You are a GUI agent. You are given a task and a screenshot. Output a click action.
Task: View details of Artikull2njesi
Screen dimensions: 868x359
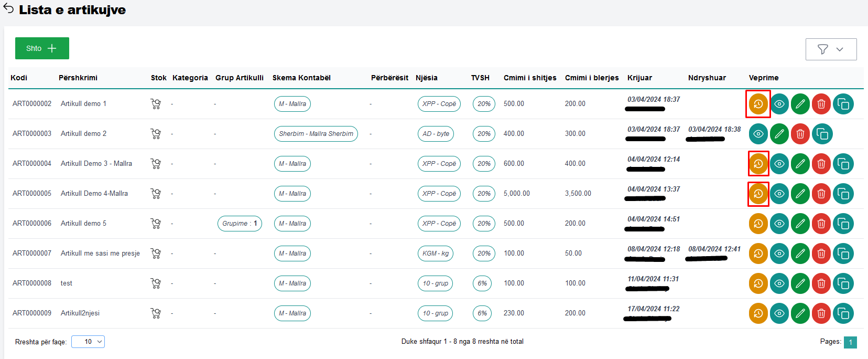coord(779,313)
